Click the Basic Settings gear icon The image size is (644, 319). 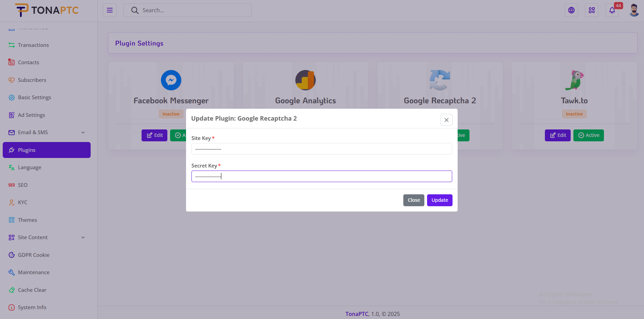point(12,98)
